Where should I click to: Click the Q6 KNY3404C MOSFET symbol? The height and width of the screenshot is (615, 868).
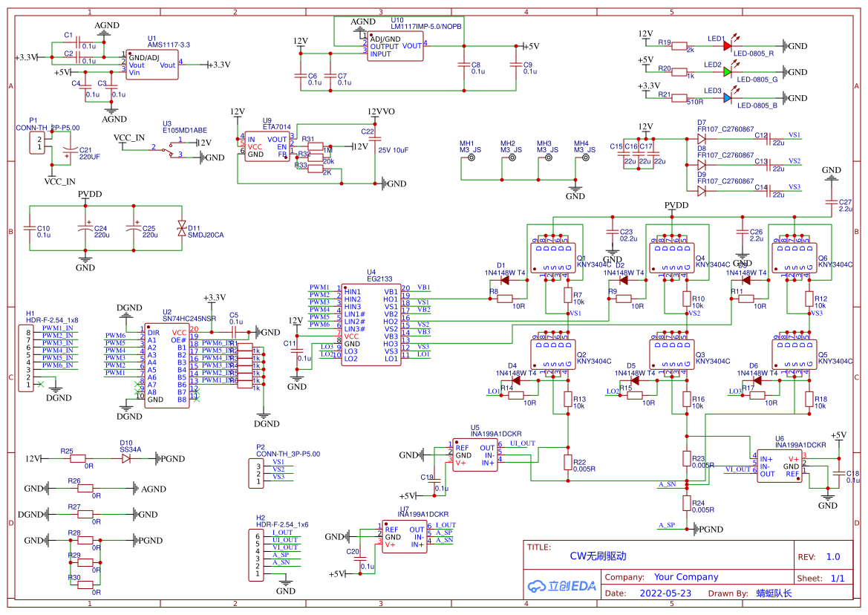[794, 258]
